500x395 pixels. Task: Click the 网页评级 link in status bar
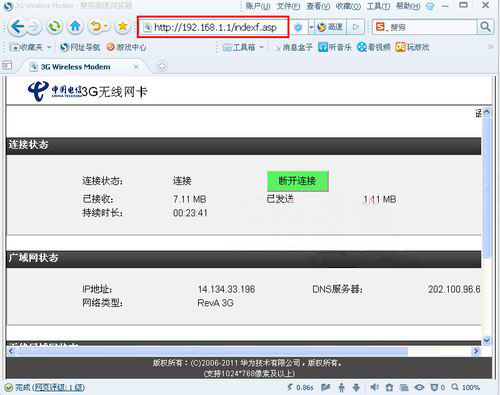[x=59, y=387]
